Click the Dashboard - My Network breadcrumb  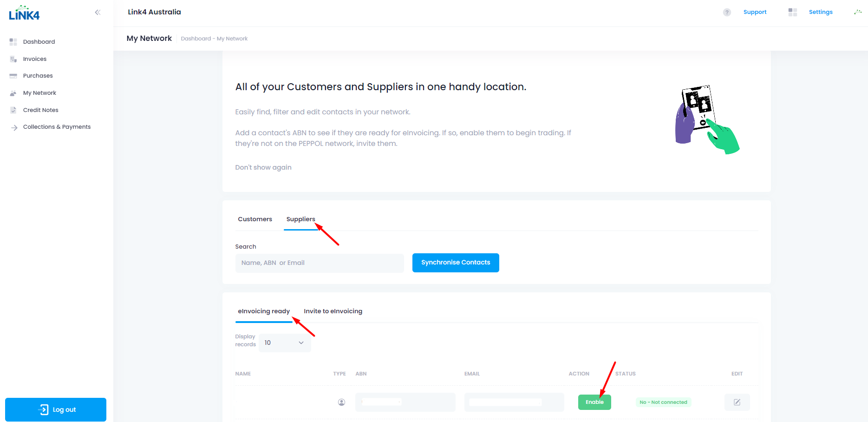click(x=214, y=39)
